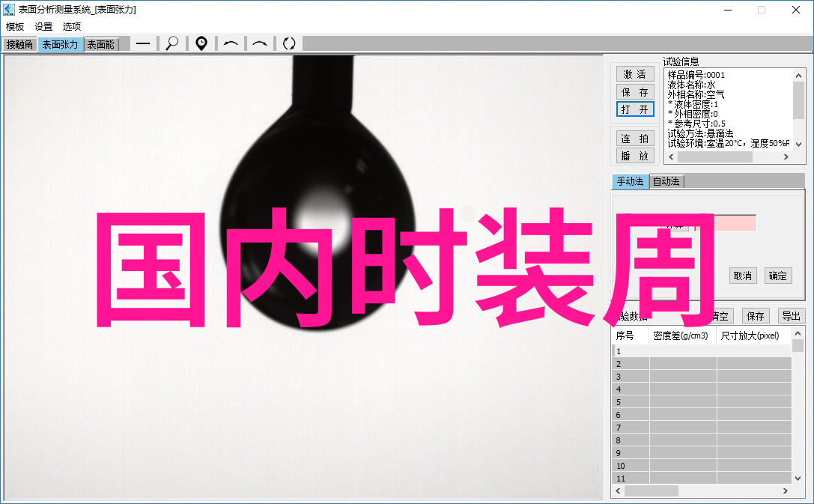Click the 保存 button near 激活
Screen dimensions: 814x504
tap(635, 92)
